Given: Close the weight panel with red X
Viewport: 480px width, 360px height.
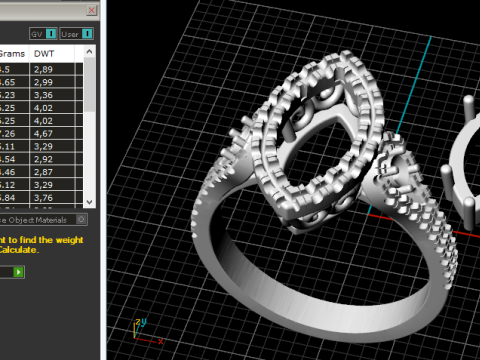Looking at the screenshot, I should point(92,10).
